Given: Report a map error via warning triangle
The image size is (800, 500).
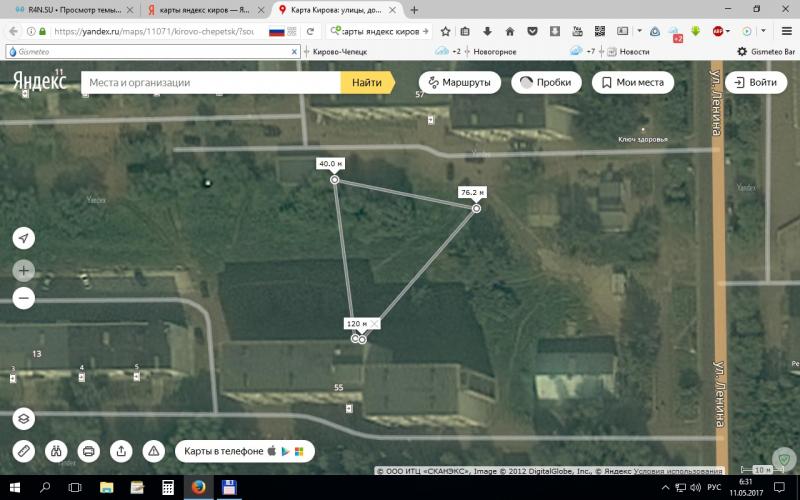Looking at the screenshot, I should (x=152, y=450).
